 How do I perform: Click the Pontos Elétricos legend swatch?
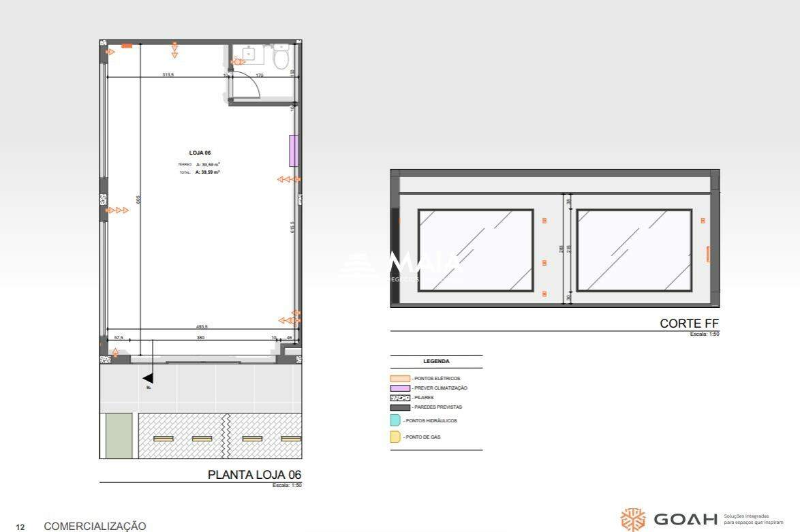(x=400, y=379)
